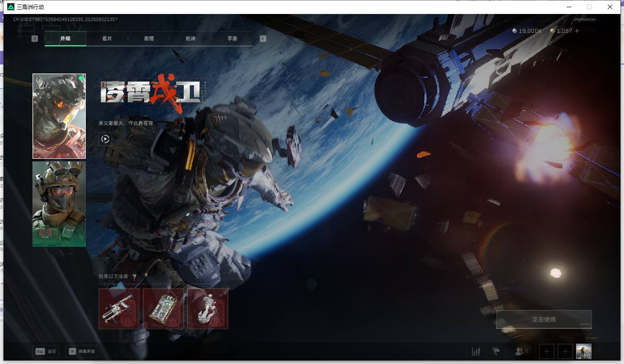Click the 1,057 currency amount
The width and height of the screenshot is (624, 364).
(x=564, y=31)
